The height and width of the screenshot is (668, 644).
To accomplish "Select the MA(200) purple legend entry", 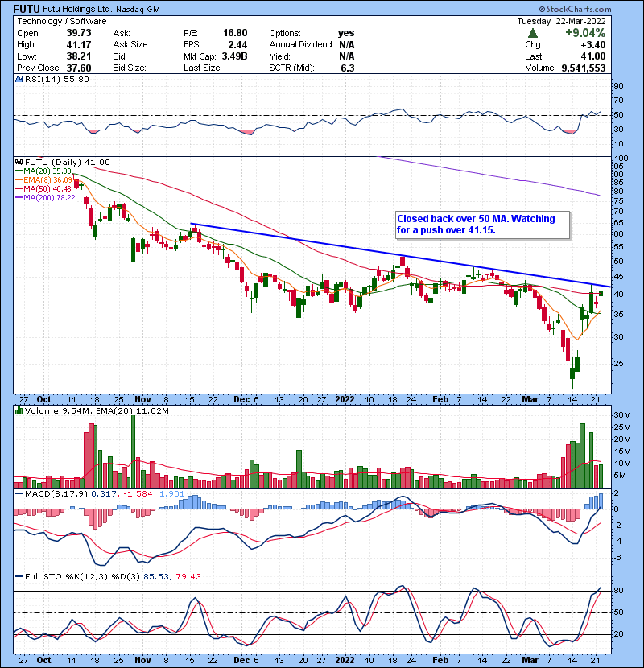I will 49,197.
